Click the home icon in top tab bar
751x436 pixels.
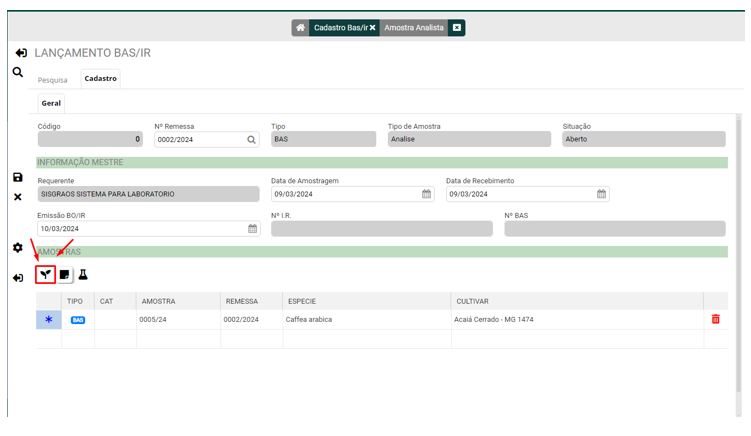pyautogui.click(x=301, y=28)
